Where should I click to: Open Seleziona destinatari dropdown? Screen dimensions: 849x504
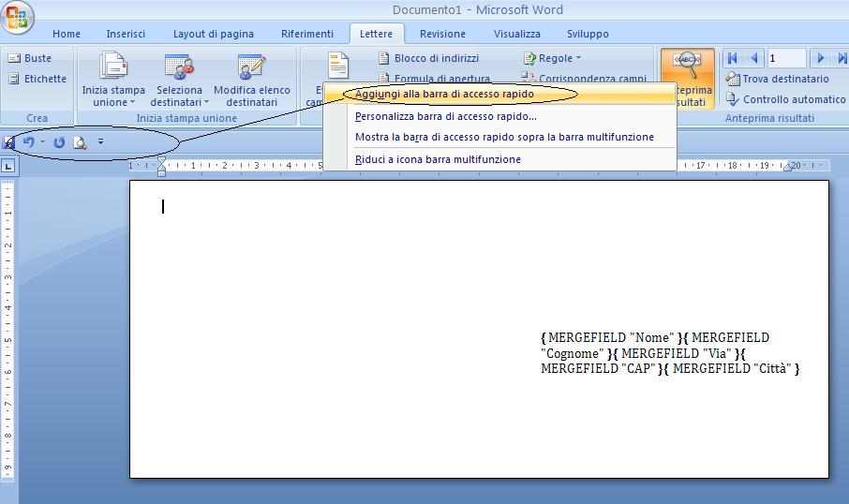pos(179,80)
